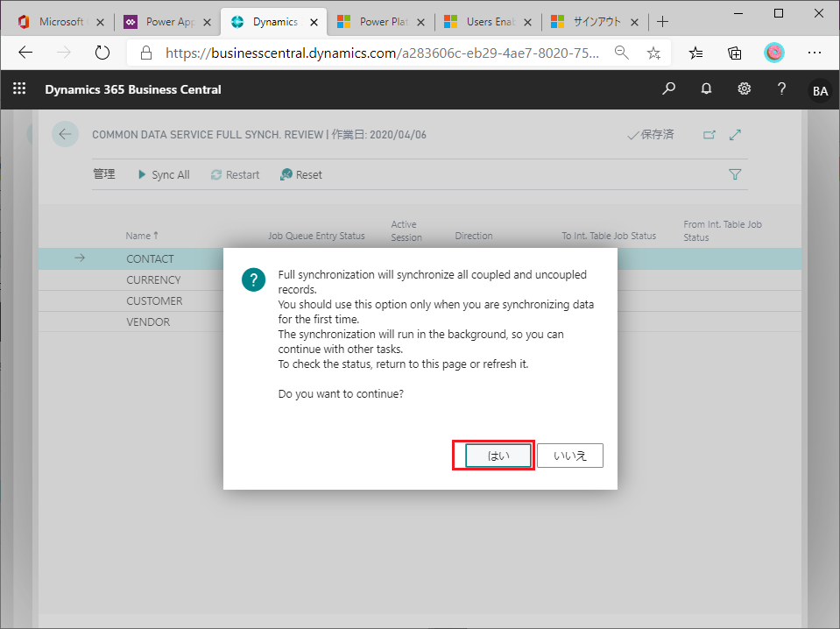Open the notifications bell

pyautogui.click(x=707, y=88)
